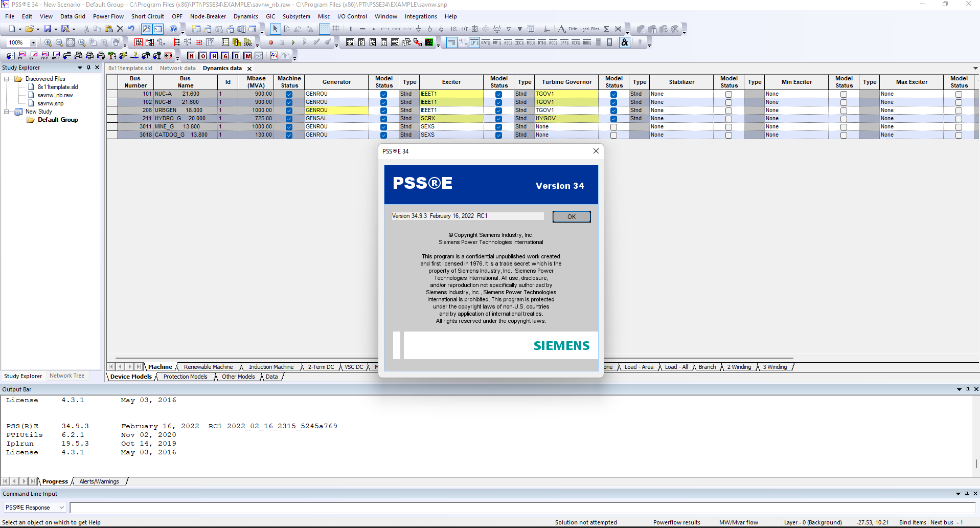
Task: Open the 100% zoom level dropdown
Action: pyautogui.click(x=33, y=43)
